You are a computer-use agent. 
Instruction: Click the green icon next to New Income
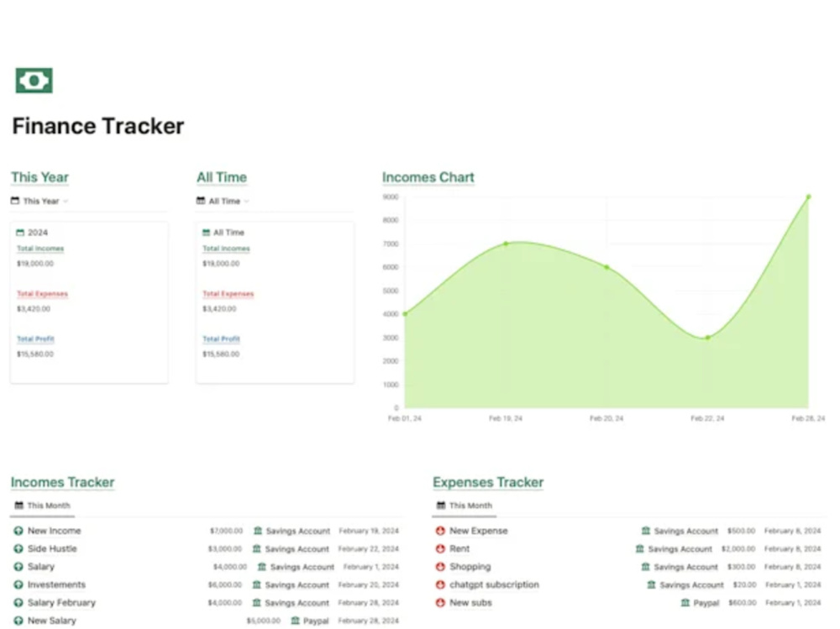pos(18,531)
